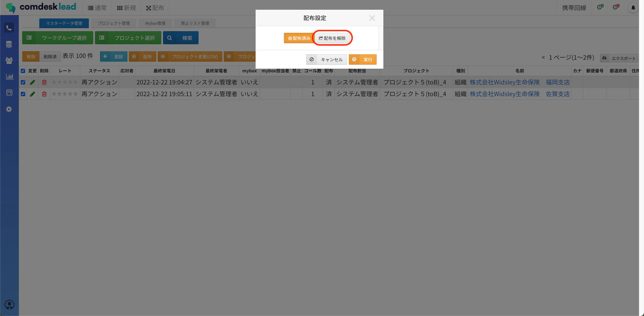Switch to 削除済 records filter
This screenshot has height=316, width=644.
pyautogui.click(x=50, y=57)
